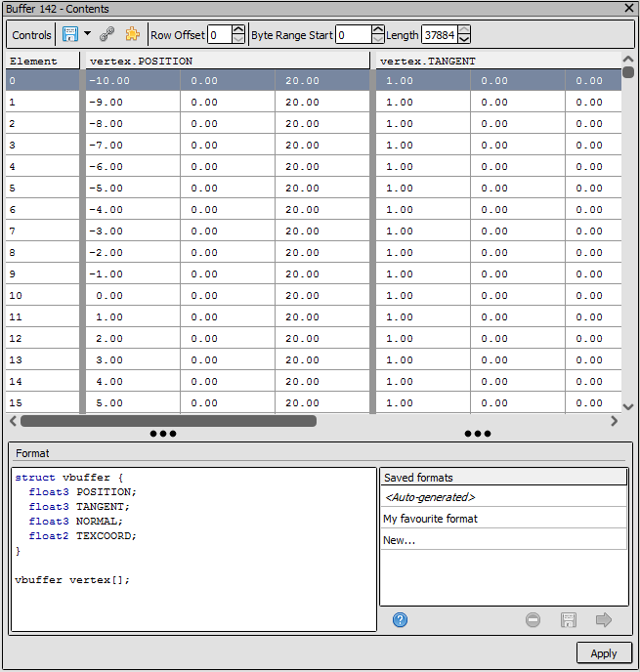Click the float2 TEXCOORD line in format
The width and height of the screenshot is (640, 672).
82,535
